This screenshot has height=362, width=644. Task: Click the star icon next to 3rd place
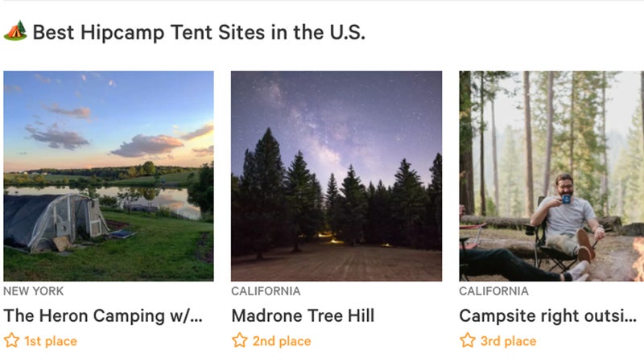click(468, 340)
